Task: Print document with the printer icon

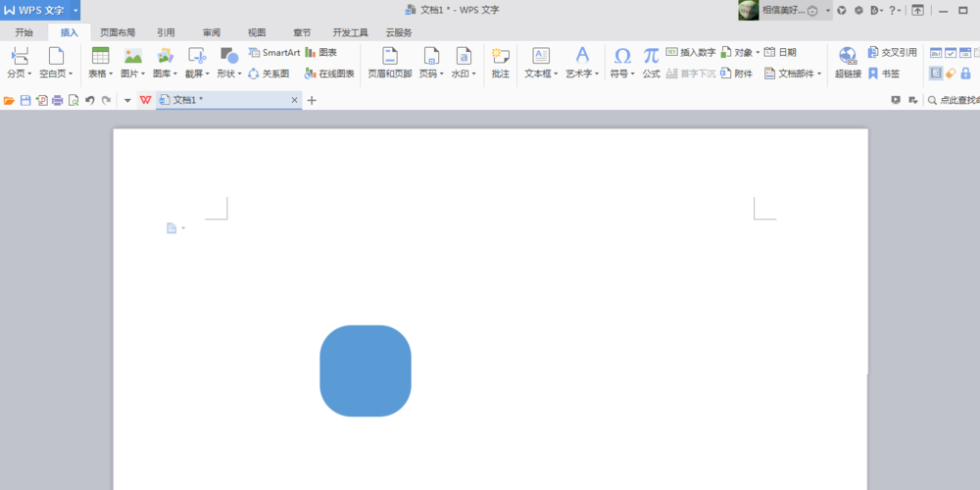Action: pyautogui.click(x=58, y=100)
